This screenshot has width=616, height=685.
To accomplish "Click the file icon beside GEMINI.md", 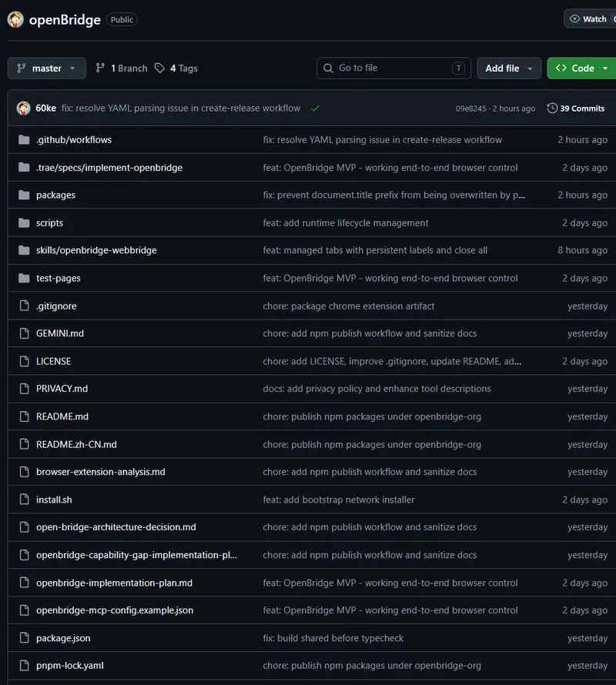I will 25,333.
